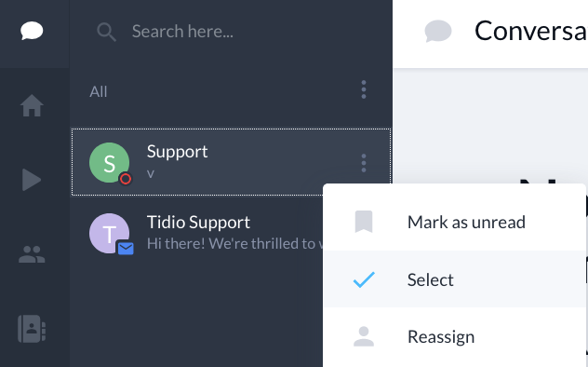Go to the Home dashboard icon
Screen dimensions: 588x367
[x=32, y=105]
